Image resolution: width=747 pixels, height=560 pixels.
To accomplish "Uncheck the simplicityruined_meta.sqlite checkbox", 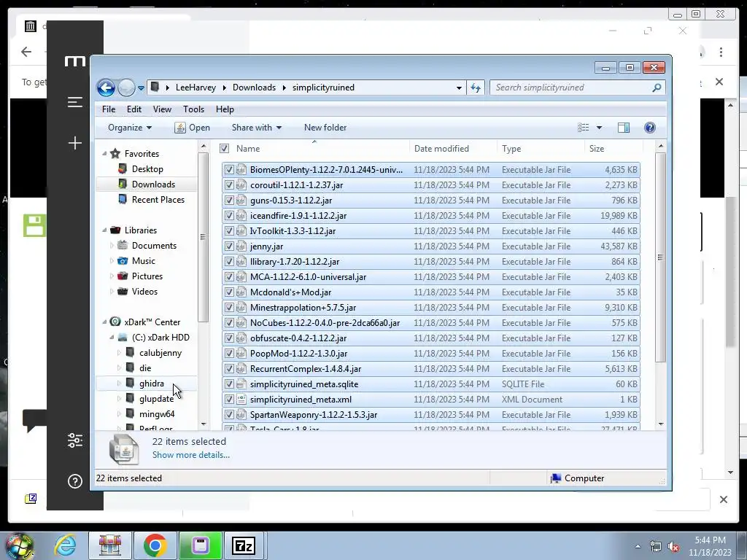I will [229, 384].
